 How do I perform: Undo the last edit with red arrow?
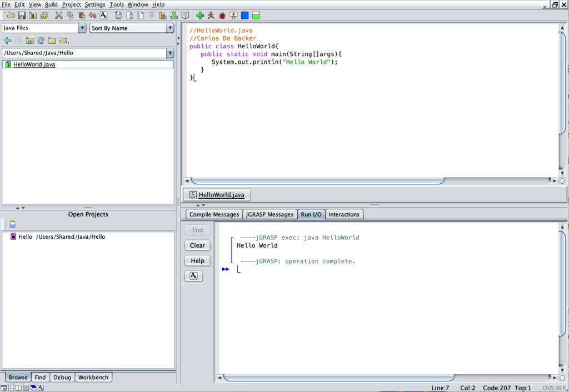93,16
